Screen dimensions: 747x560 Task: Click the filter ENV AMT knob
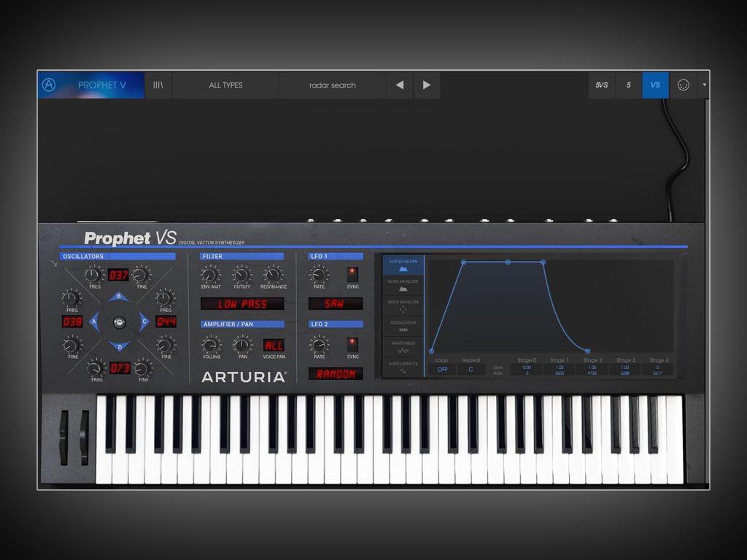click(x=209, y=275)
